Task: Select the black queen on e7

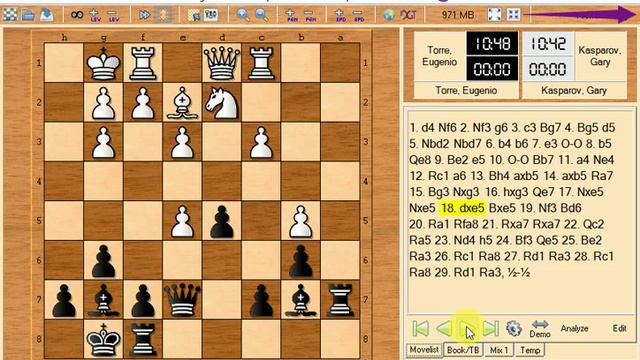Action: pos(182,300)
